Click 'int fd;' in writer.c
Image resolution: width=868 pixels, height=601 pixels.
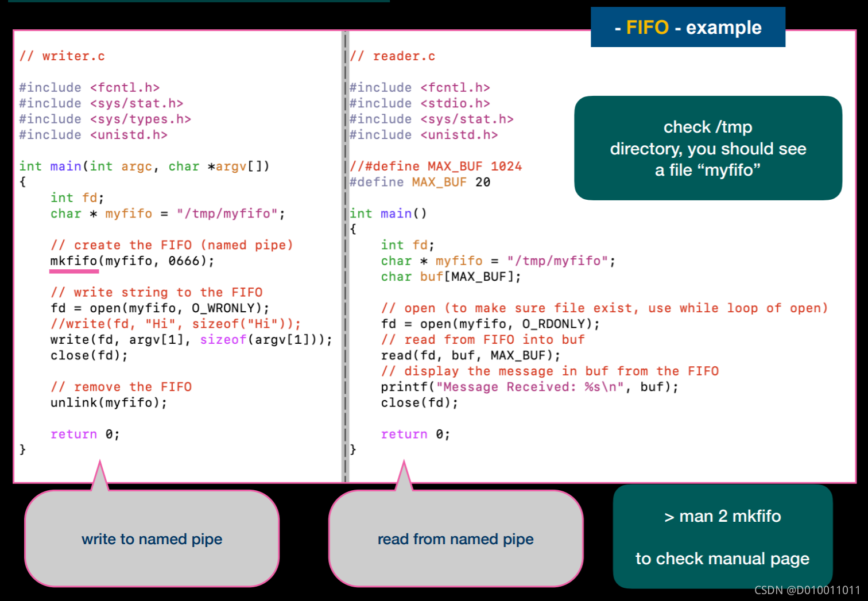tap(77, 198)
